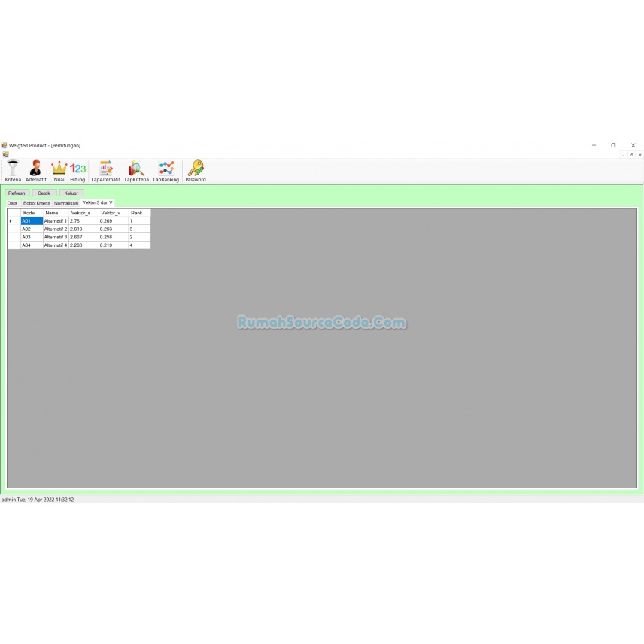Screen dimensions: 644x644
Task: Click the Refresh button
Action: 17,193
